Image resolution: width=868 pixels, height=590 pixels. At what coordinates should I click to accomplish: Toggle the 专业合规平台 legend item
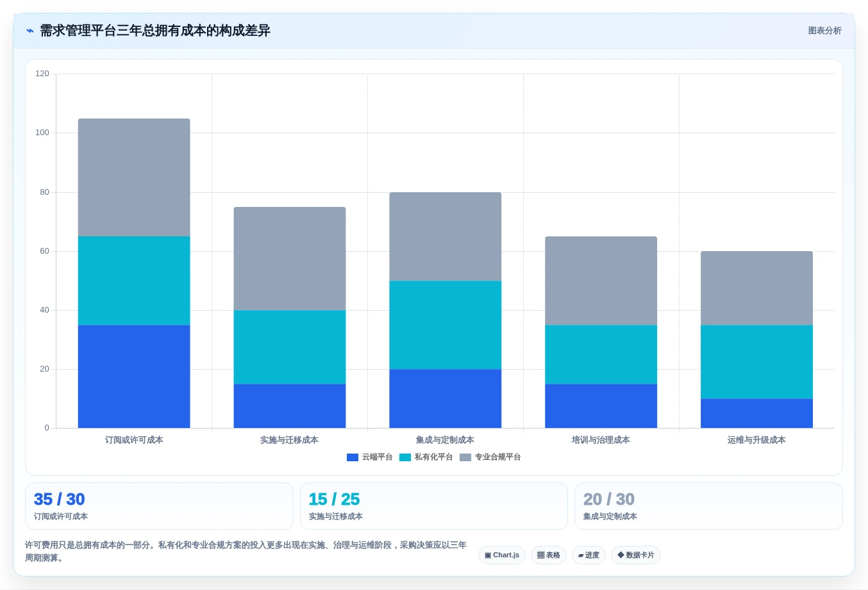(x=490, y=457)
